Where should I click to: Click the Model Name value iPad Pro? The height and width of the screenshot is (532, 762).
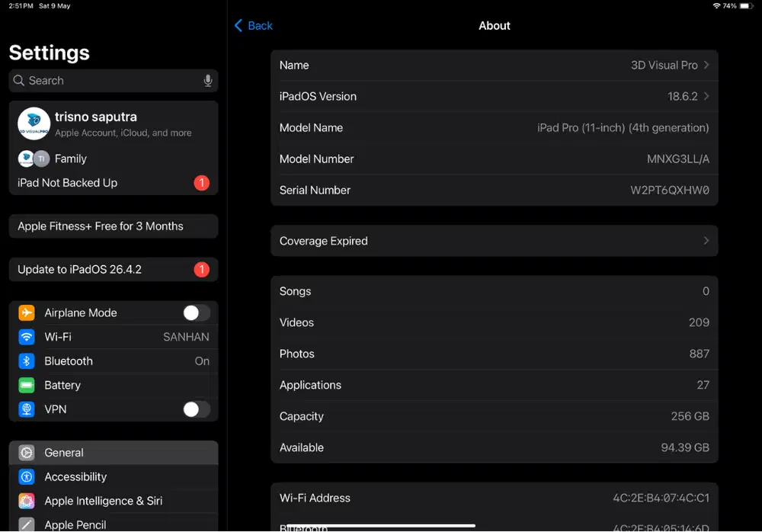(x=623, y=128)
